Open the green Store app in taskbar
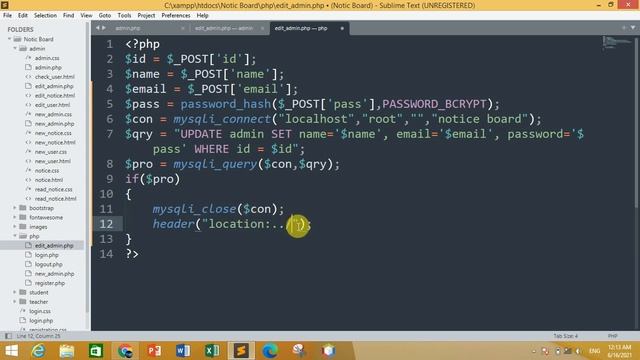This screenshot has width=640, height=360. pyautogui.click(x=96, y=351)
